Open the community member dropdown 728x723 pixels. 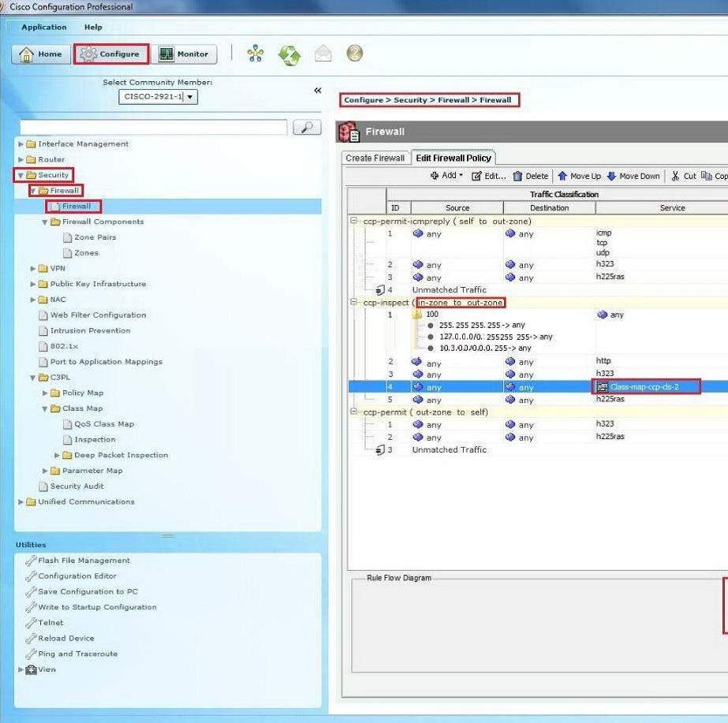click(190, 97)
